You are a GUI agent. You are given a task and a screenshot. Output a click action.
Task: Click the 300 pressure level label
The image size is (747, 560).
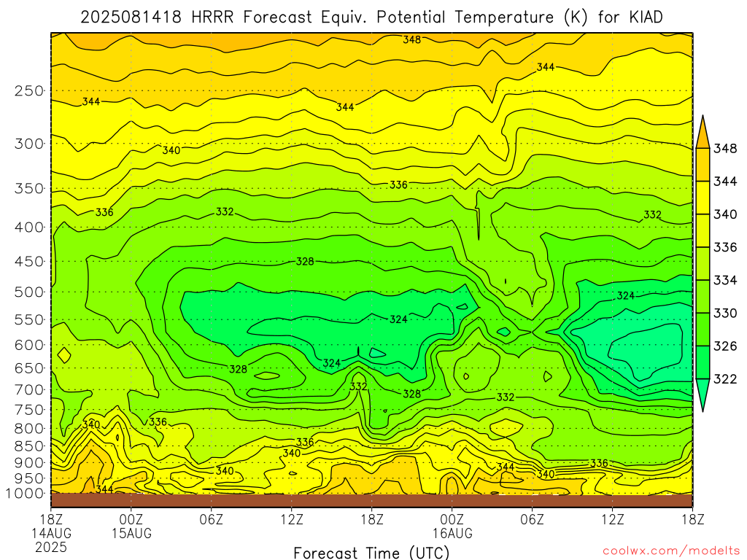(28, 144)
